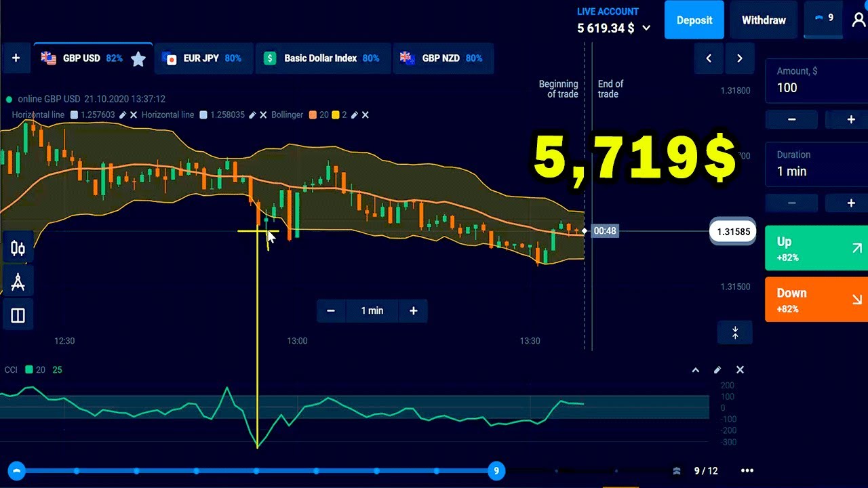
Task: Remove Horizontal line 1.258035
Action: [x=263, y=115]
